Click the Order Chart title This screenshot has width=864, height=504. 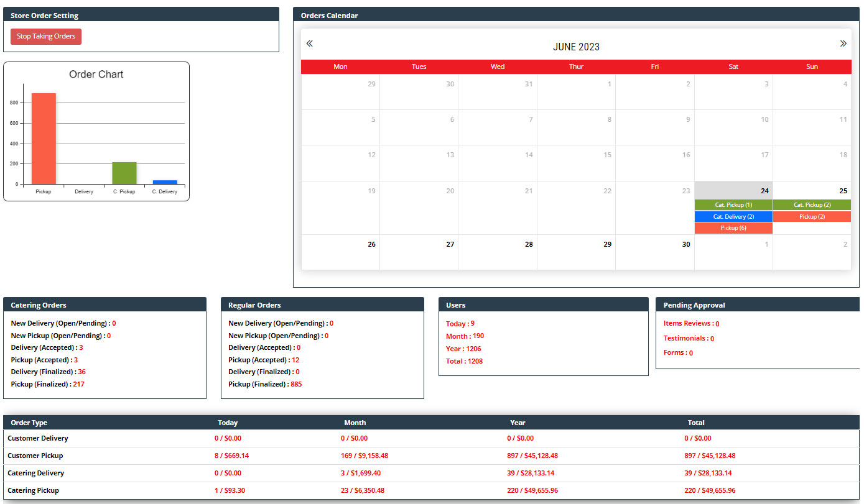(96, 75)
